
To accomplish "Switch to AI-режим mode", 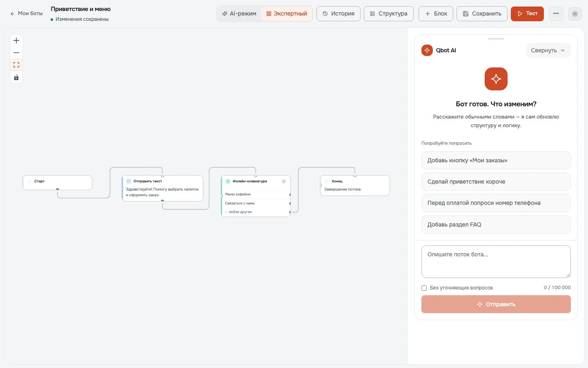I will [x=239, y=13].
